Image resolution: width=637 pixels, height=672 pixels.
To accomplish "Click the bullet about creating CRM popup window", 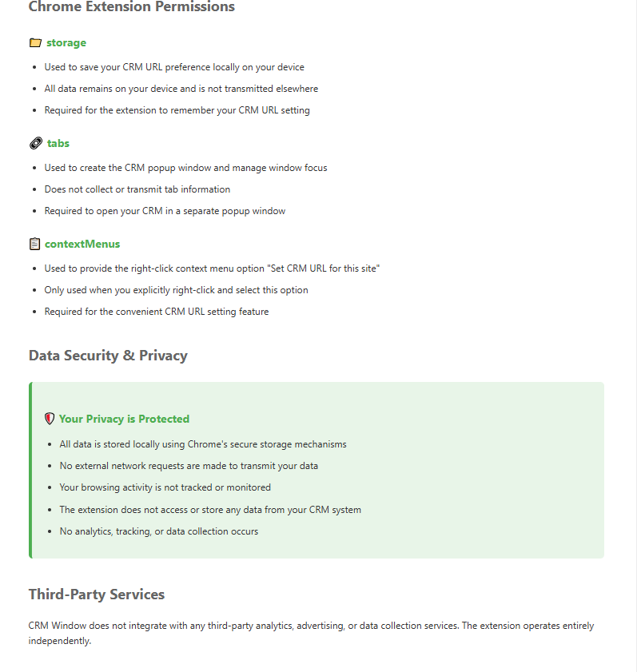I will (x=185, y=168).
